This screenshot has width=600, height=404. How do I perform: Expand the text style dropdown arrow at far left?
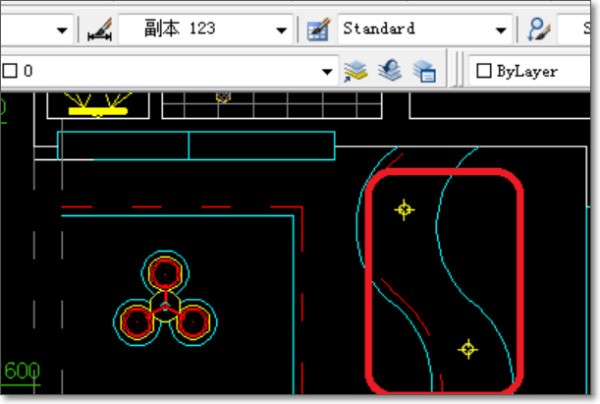click(x=62, y=29)
